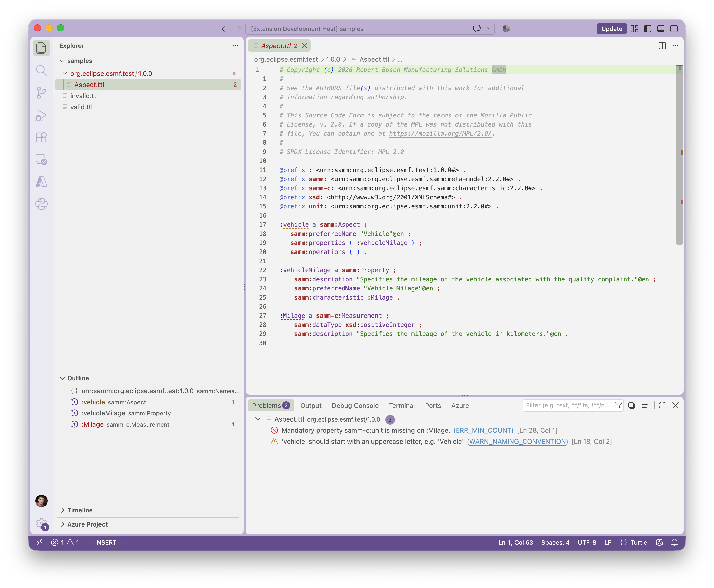Toggle the bottom panel visibility

pos(661,29)
